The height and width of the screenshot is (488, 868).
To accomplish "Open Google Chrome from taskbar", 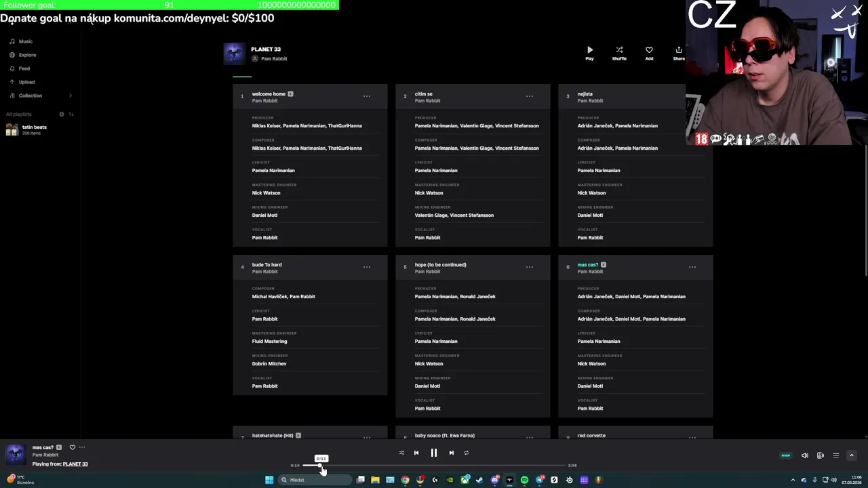I will coord(405,480).
